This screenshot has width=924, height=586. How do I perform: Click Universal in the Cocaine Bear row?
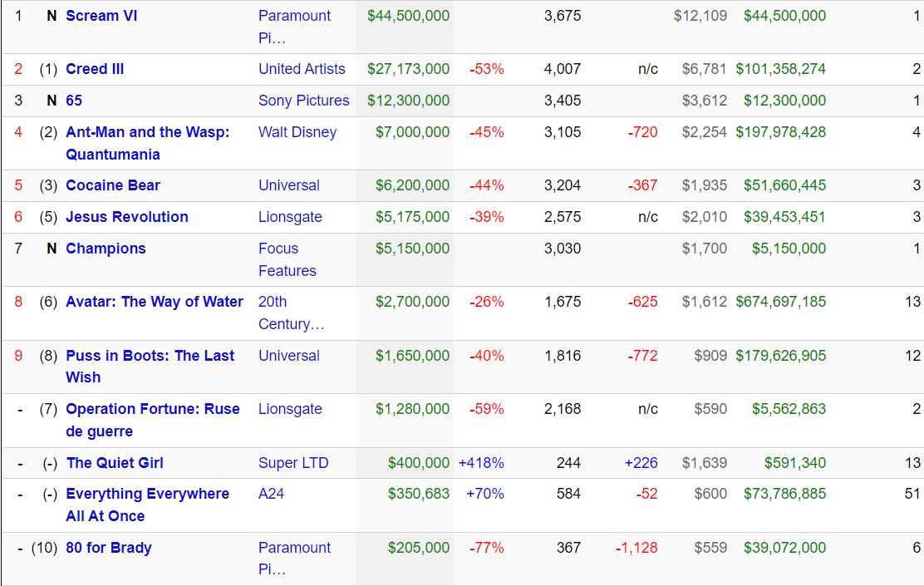(x=289, y=185)
